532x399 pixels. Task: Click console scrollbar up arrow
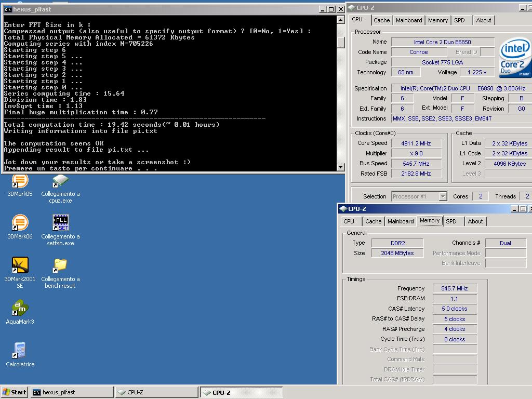click(x=341, y=20)
